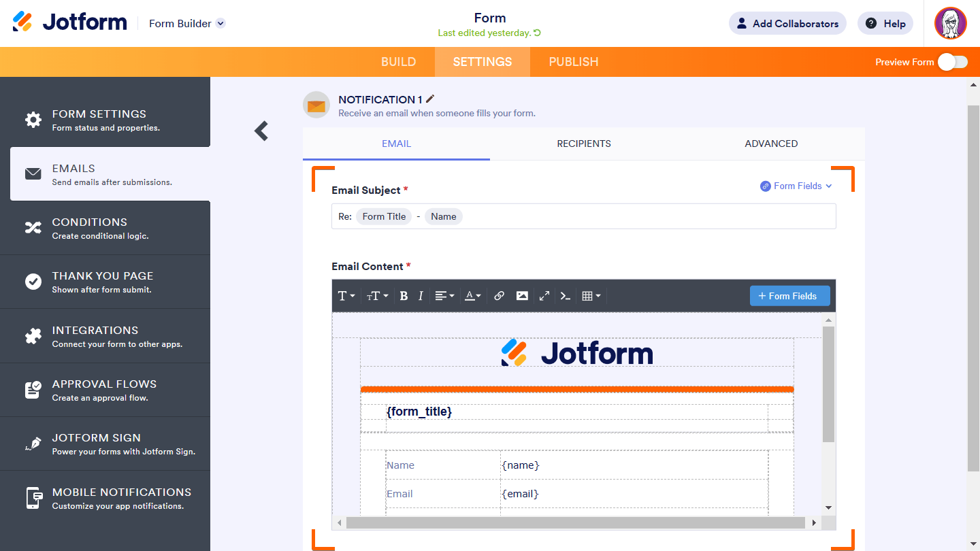Click the insert image icon
The image size is (980, 551).
point(522,296)
